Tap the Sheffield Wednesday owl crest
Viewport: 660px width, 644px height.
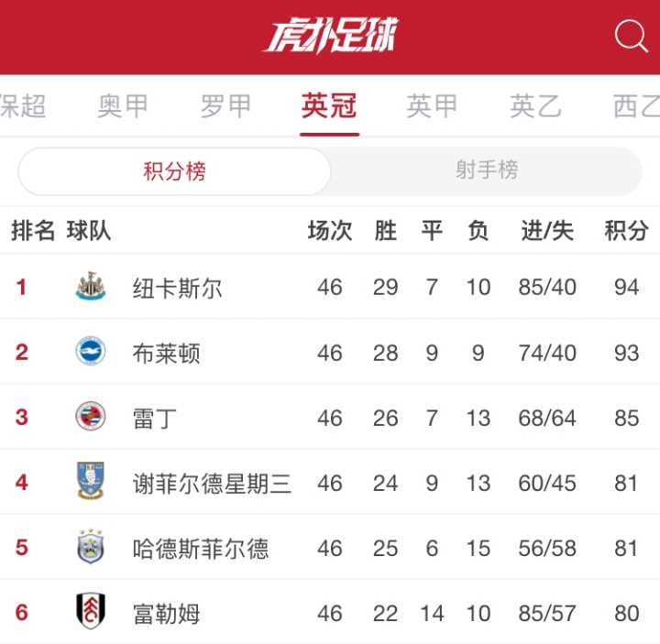coord(90,481)
